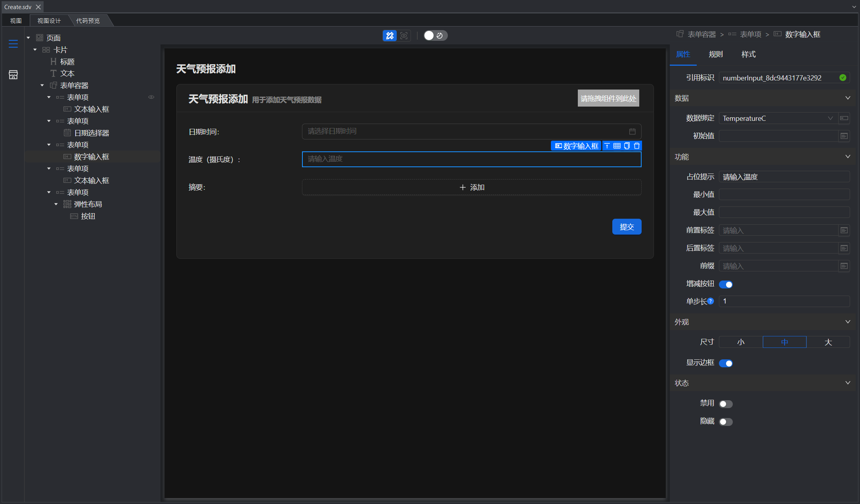
Task: Switch to 代码预览 tab
Action: pyautogui.click(x=88, y=21)
